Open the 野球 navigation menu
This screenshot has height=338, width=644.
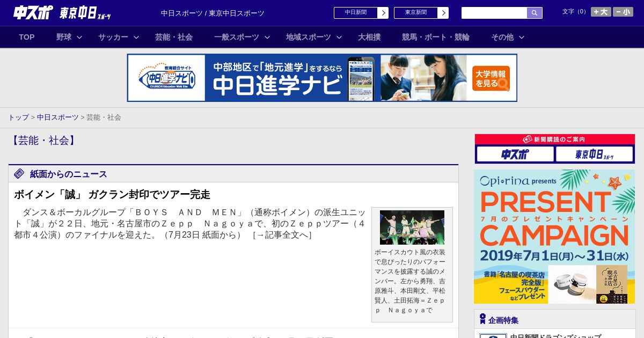[x=64, y=37]
